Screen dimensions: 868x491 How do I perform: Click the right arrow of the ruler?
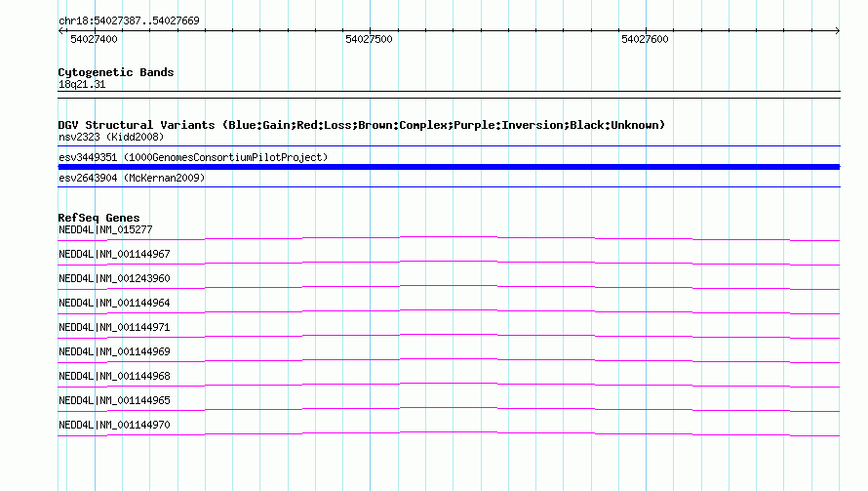837,30
